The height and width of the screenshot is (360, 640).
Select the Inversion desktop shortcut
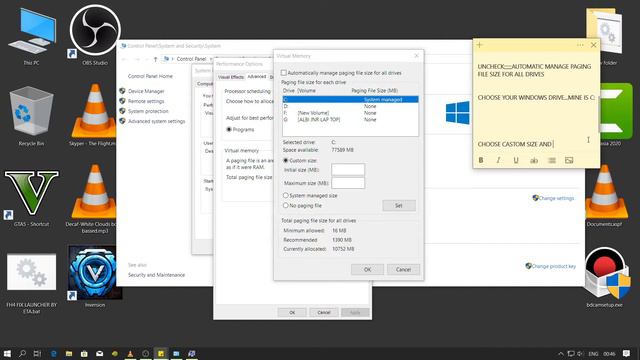pos(95,276)
